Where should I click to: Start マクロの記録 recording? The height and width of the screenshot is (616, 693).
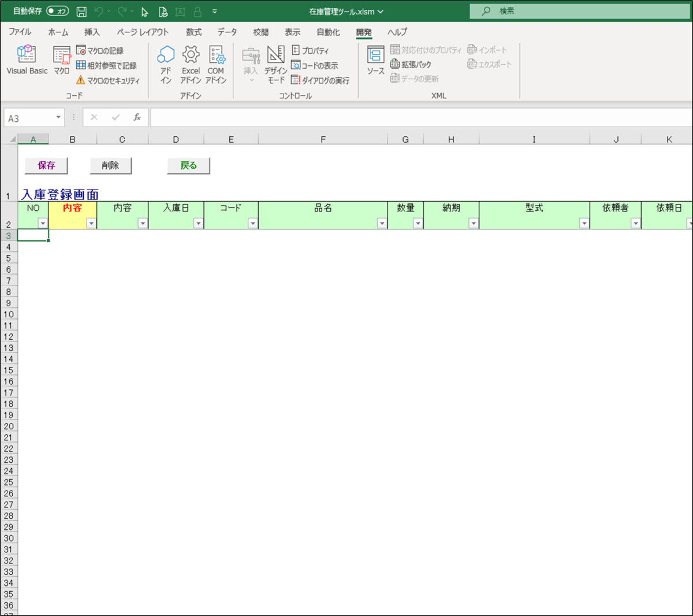100,51
